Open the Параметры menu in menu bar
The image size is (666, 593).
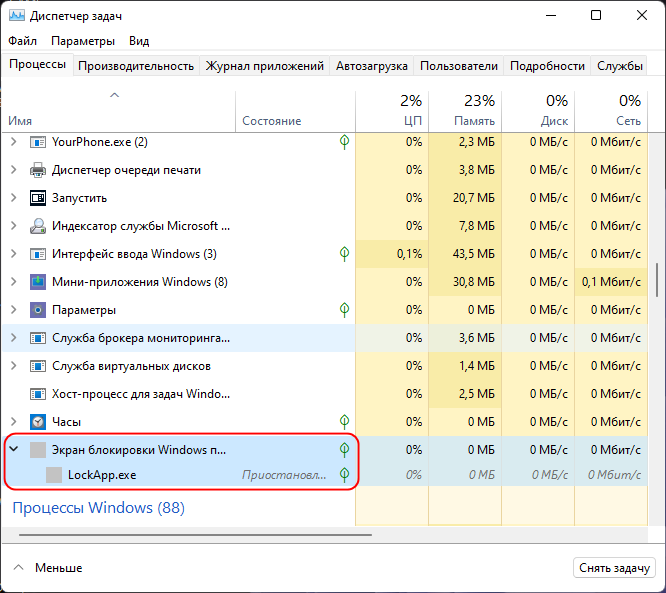(83, 41)
